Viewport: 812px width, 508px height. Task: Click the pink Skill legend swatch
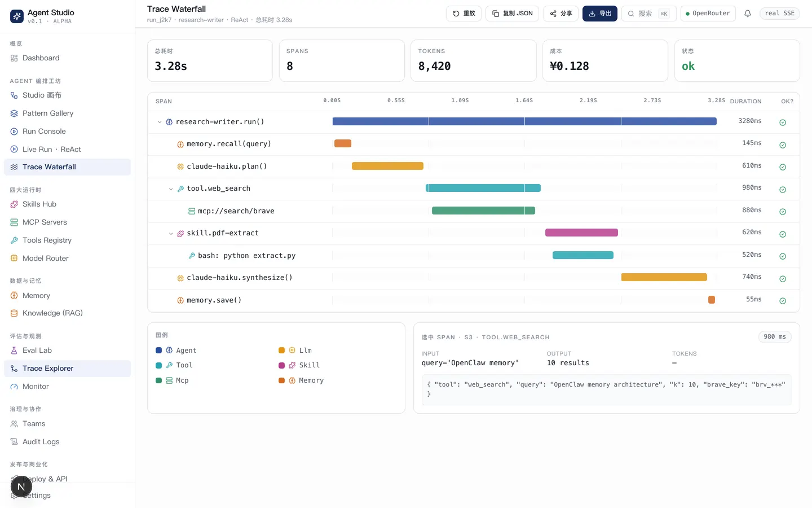(x=282, y=366)
